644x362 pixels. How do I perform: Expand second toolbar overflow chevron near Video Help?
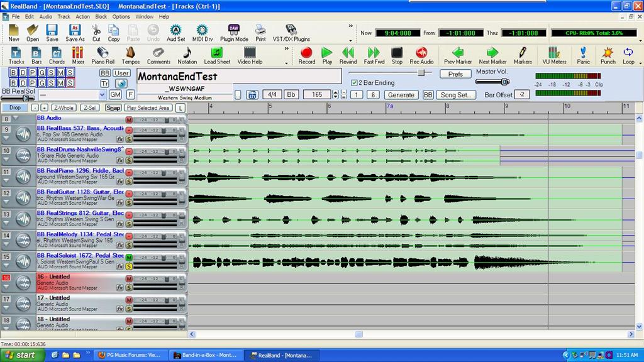tap(286, 48)
